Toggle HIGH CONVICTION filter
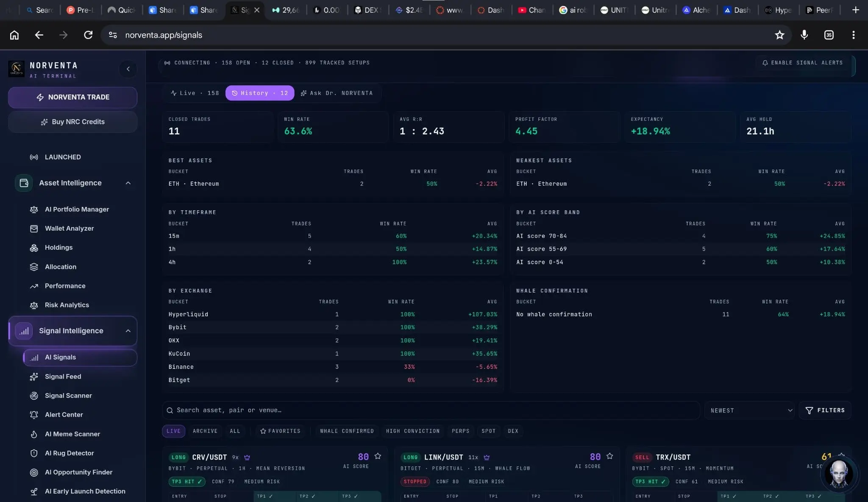Image resolution: width=868 pixels, height=502 pixels. [x=413, y=431]
